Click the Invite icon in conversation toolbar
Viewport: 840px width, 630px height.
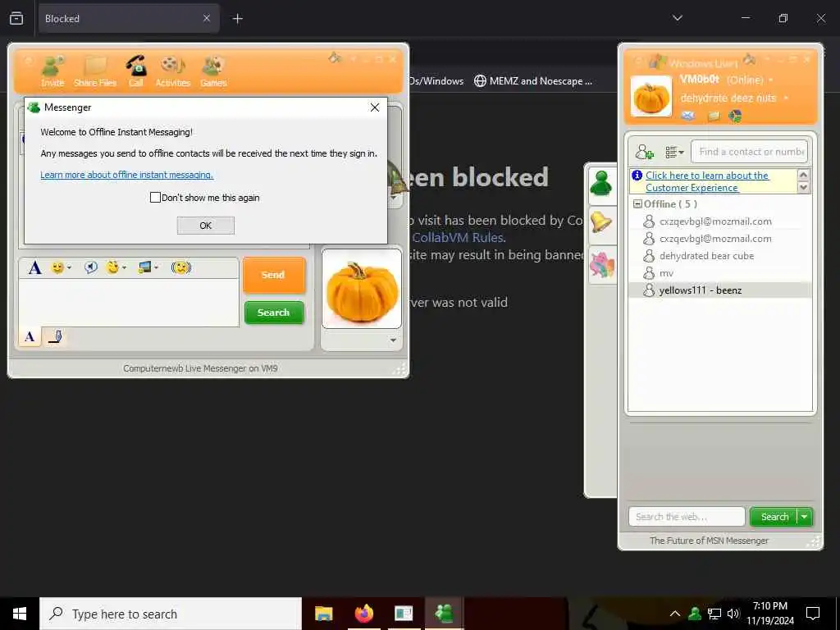click(52, 71)
